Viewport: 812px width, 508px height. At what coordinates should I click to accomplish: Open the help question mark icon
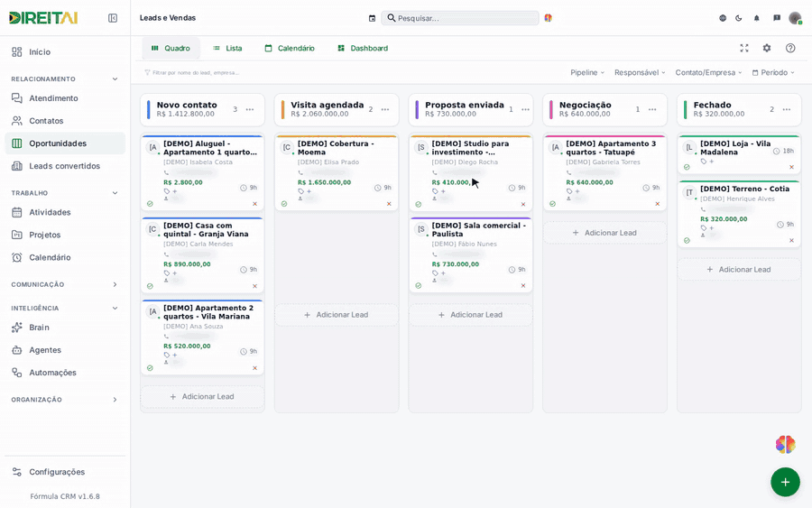[x=790, y=48]
